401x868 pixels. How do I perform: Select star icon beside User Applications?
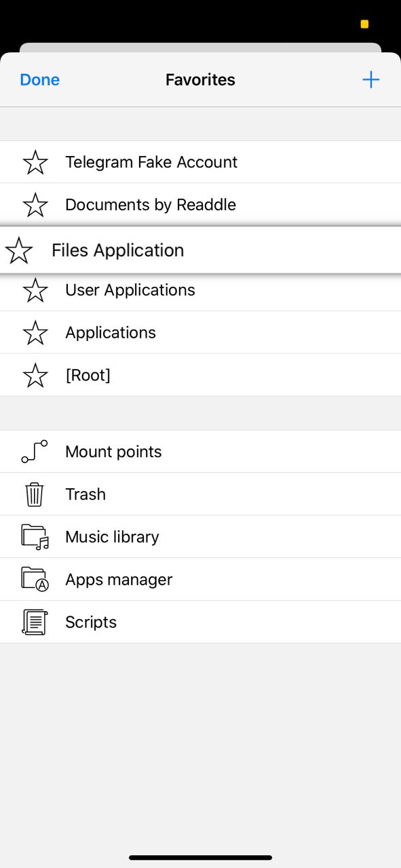[x=35, y=290]
